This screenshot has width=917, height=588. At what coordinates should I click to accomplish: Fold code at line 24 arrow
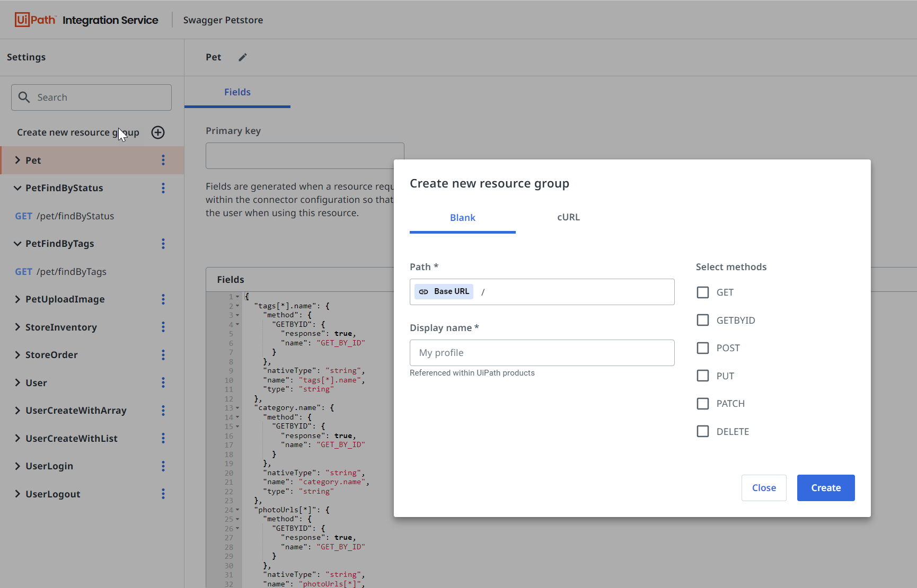click(x=237, y=510)
